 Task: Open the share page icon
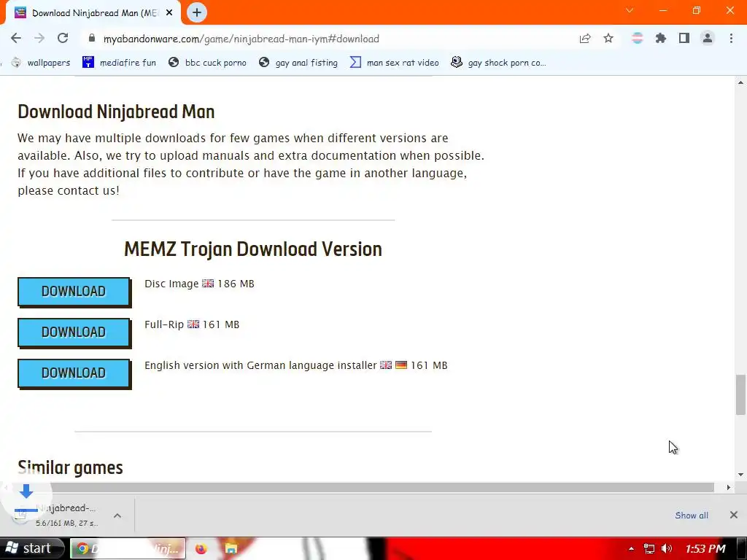(585, 39)
